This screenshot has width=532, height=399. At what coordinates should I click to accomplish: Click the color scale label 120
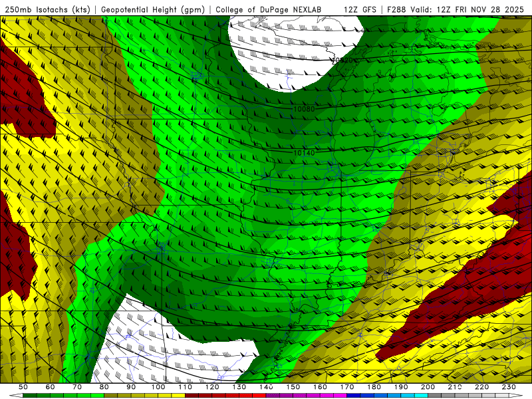[x=212, y=387]
